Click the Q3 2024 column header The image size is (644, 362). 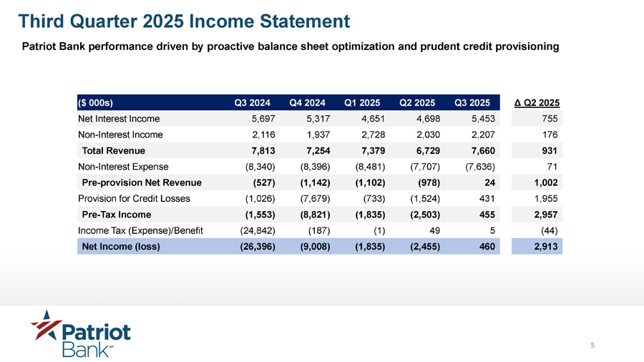click(x=253, y=102)
